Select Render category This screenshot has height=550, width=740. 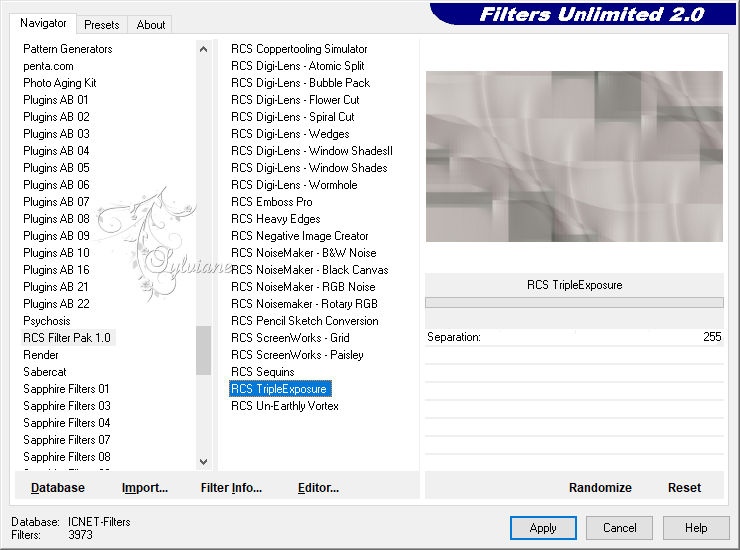[41, 355]
